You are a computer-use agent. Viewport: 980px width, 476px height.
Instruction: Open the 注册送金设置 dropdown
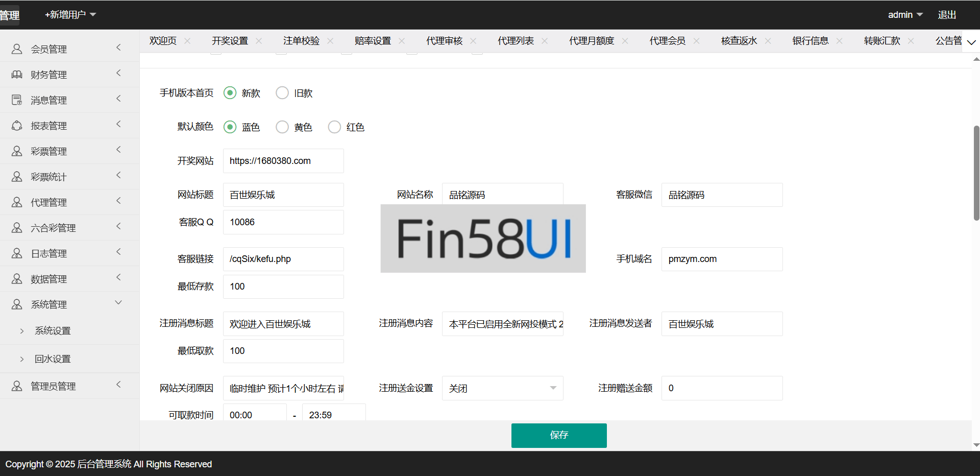[x=502, y=388]
